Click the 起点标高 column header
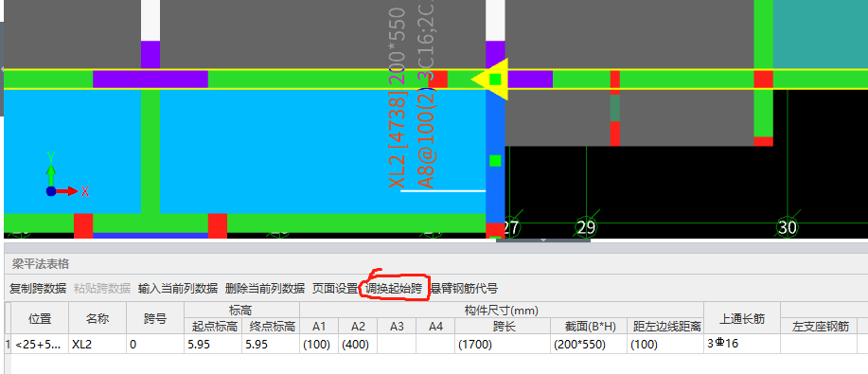Screen dimensions: 868x374 pyautogui.click(x=213, y=327)
